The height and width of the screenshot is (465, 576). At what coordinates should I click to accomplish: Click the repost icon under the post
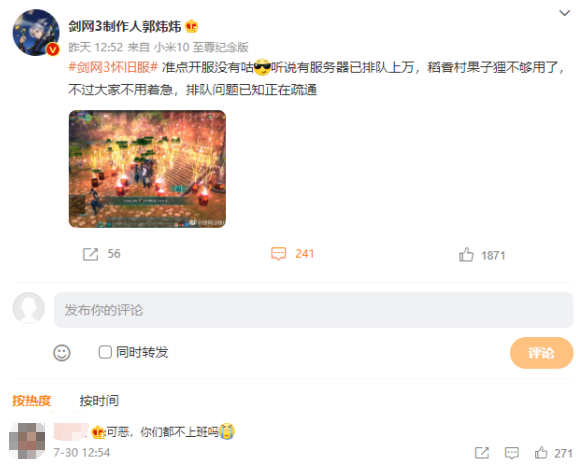click(90, 254)
